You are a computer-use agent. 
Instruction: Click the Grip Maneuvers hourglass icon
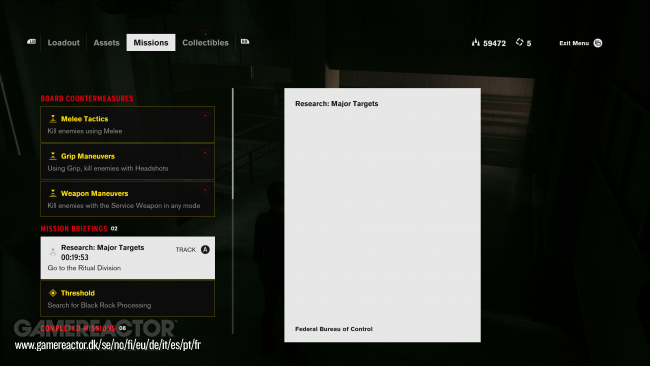(x=53, y=156)
